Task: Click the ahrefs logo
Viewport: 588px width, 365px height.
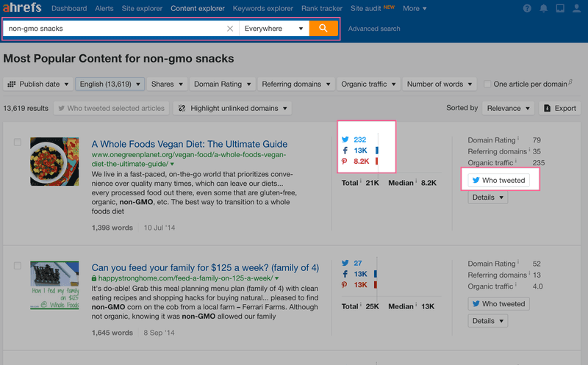Action: (x=22, y=7)
